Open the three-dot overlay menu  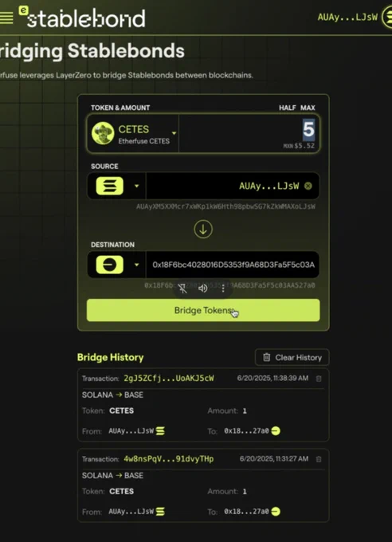pyautogui.click(x=223, y=288)
